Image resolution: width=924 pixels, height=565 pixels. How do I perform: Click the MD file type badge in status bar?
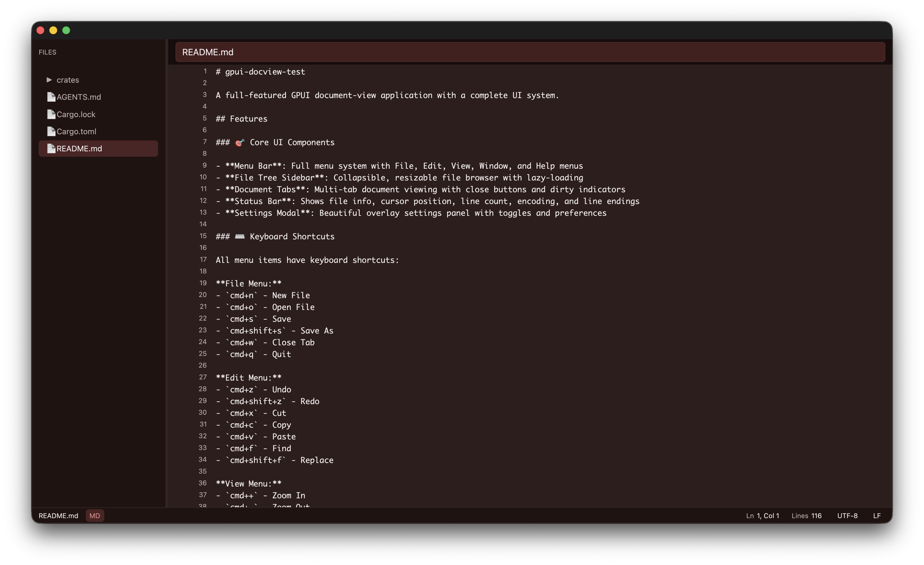coord(94,515)
